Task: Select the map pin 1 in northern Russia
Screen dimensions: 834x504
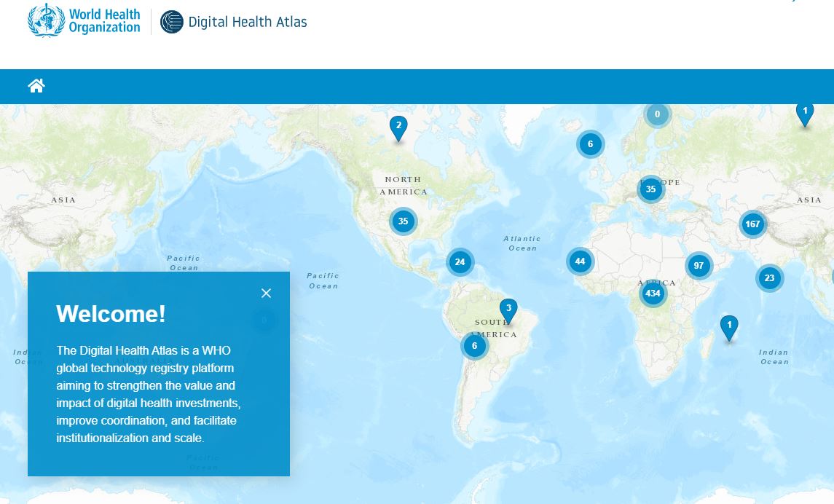Action: click(x=805, y=114)
